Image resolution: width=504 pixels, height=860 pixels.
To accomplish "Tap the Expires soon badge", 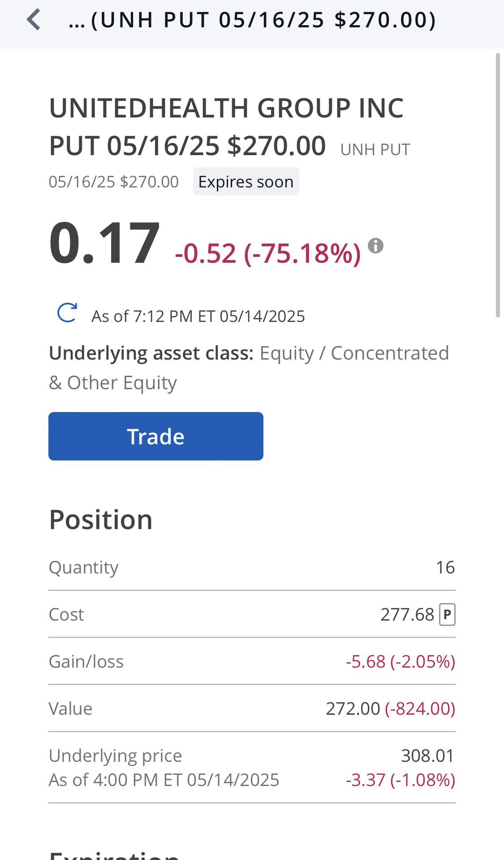I will click(246, 182).
